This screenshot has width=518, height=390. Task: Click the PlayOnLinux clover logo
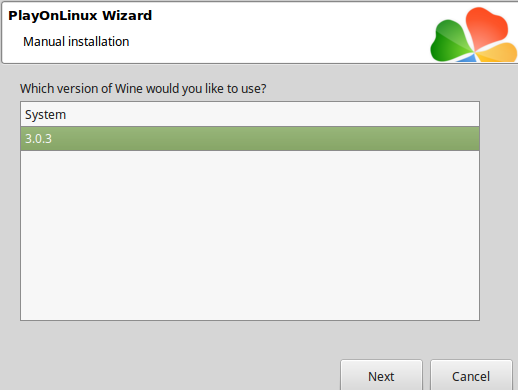click(474, 35)
